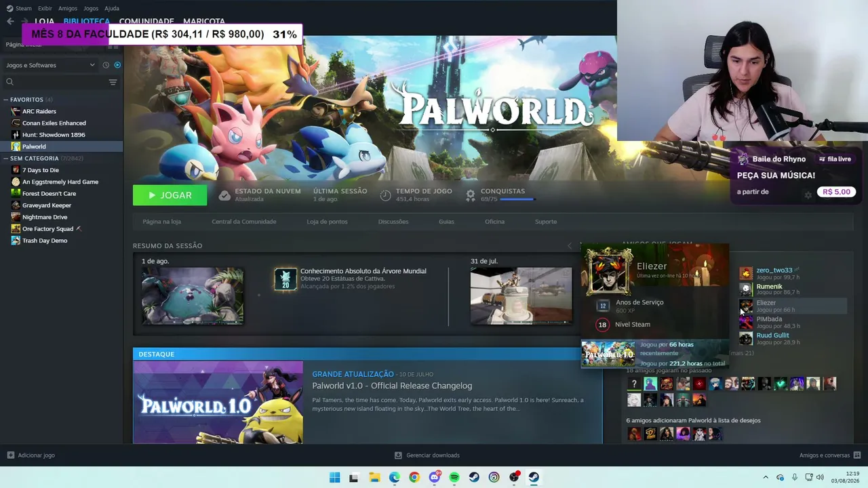Click the volume icon in system tray
This screenshot has height=488, width=868.
tap(820, 477)
